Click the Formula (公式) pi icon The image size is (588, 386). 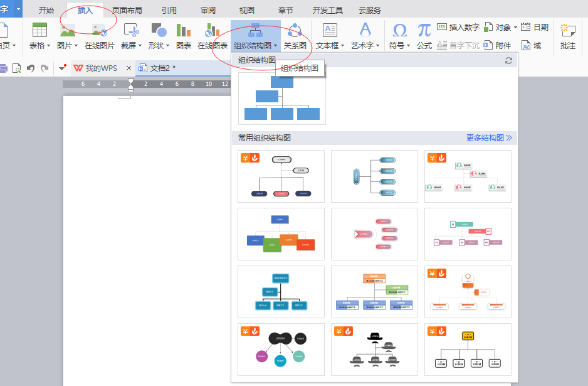[x=424, y=30]
